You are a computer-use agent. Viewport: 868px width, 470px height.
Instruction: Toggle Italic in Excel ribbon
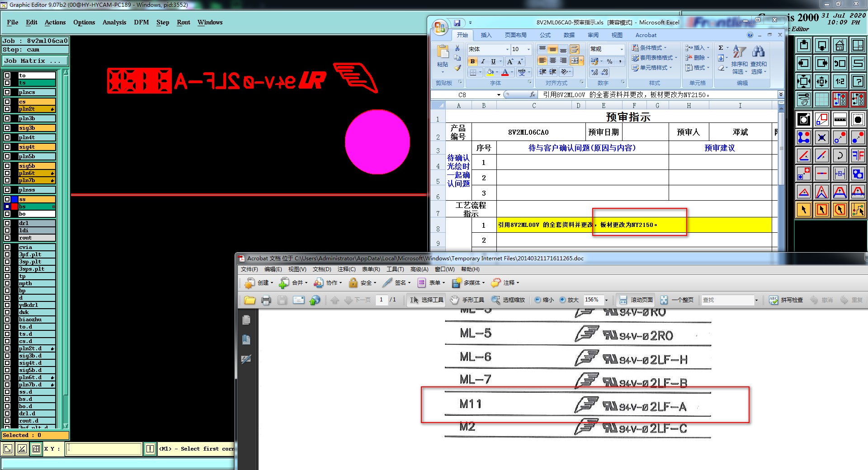483,61
